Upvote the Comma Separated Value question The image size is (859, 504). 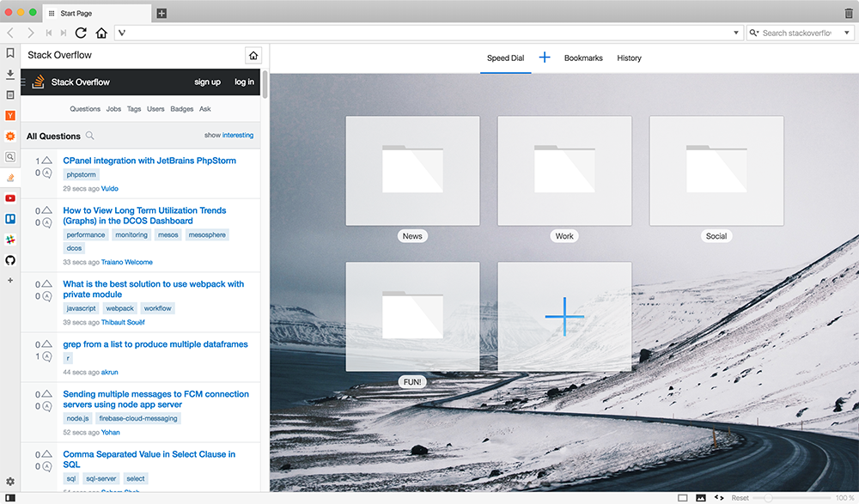pos(47,454)
